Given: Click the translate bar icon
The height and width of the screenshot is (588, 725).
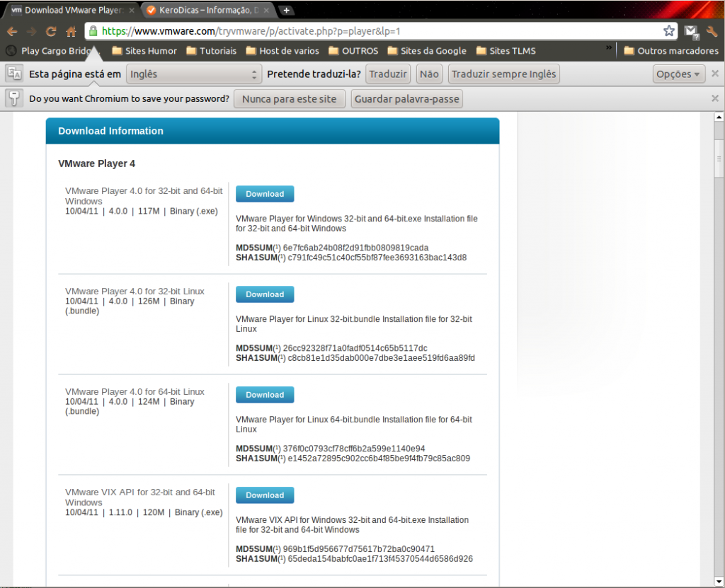Looking at the screenshot, I should click(x=14, y=74).
